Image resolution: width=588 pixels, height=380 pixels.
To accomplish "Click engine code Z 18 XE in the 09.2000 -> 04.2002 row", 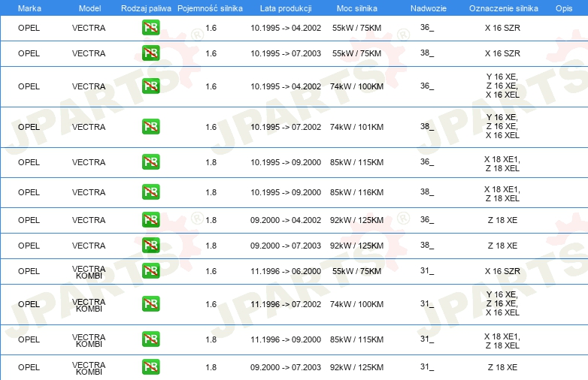I will pyautogui.click(x=502, y=220).
